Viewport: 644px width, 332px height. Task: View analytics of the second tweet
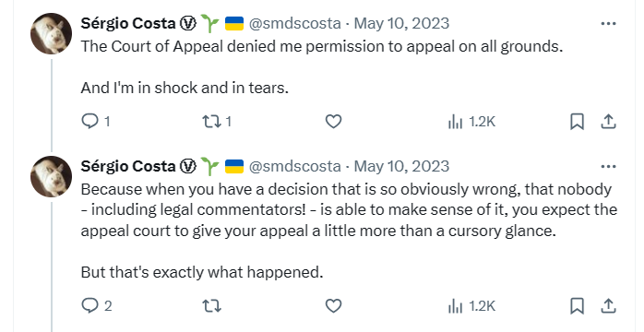click(471, 306)
